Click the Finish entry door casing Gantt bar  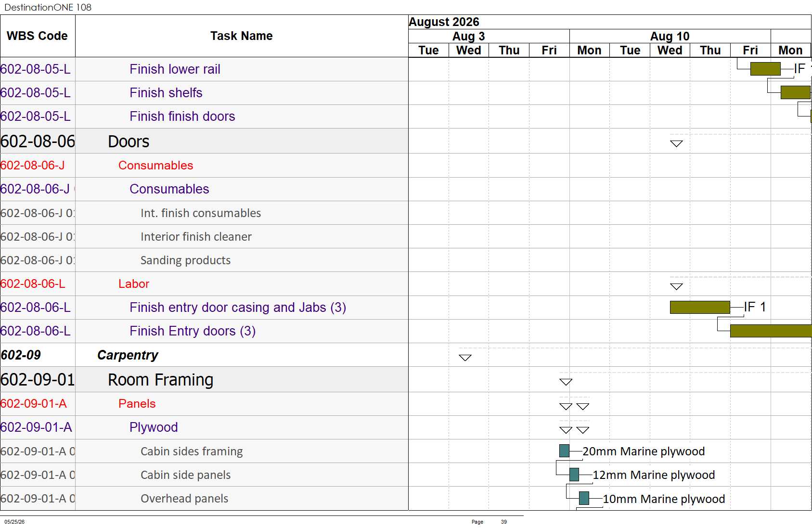coord(700,307)
